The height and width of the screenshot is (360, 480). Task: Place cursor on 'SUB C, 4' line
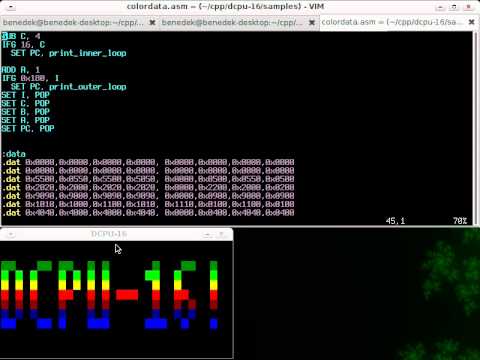click(x=21, y=36)
